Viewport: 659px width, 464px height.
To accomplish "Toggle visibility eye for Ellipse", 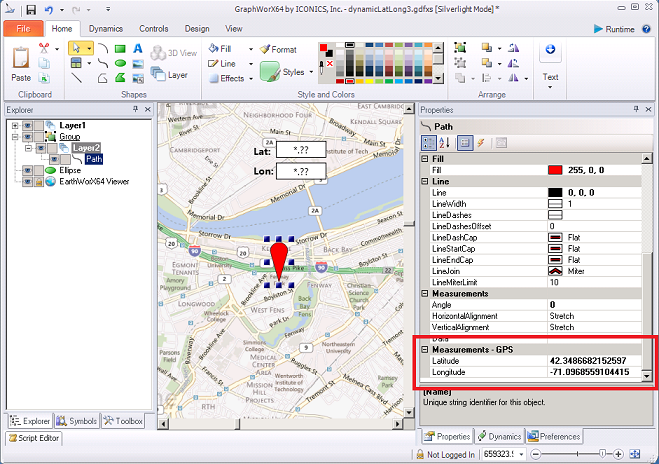I will pos(27,170).
